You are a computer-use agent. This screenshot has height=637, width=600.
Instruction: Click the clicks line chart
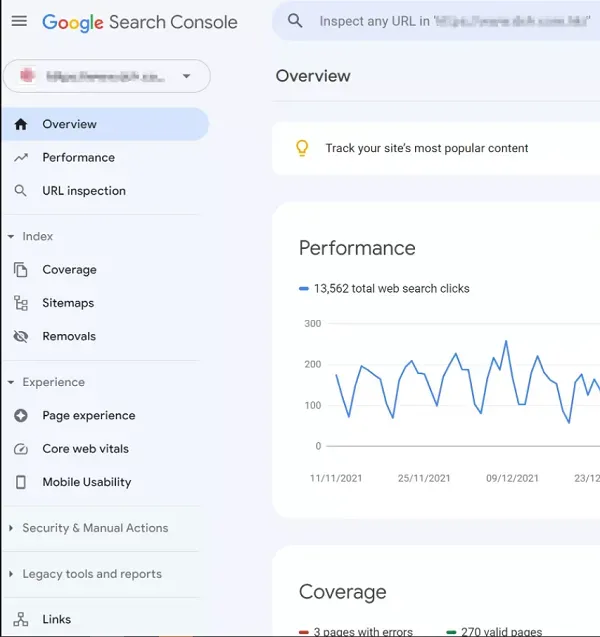point(467,384)
